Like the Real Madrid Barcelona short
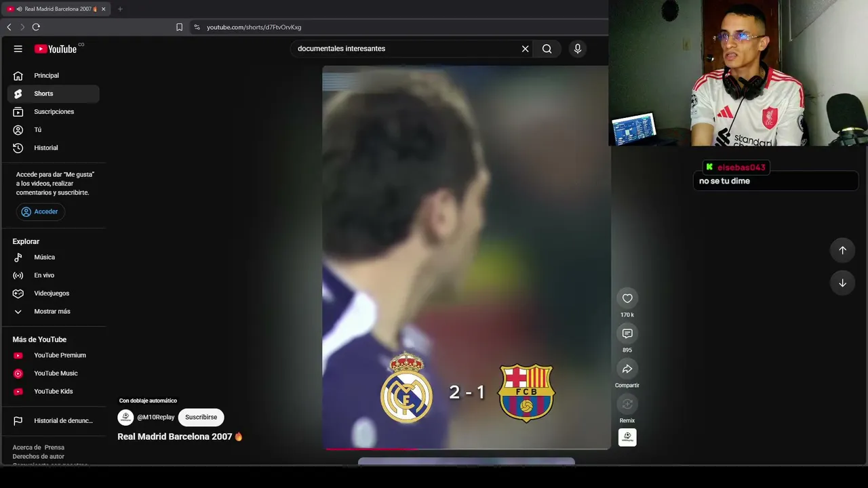This screenshot has height=488, width=868. click(x=627, y=298)
